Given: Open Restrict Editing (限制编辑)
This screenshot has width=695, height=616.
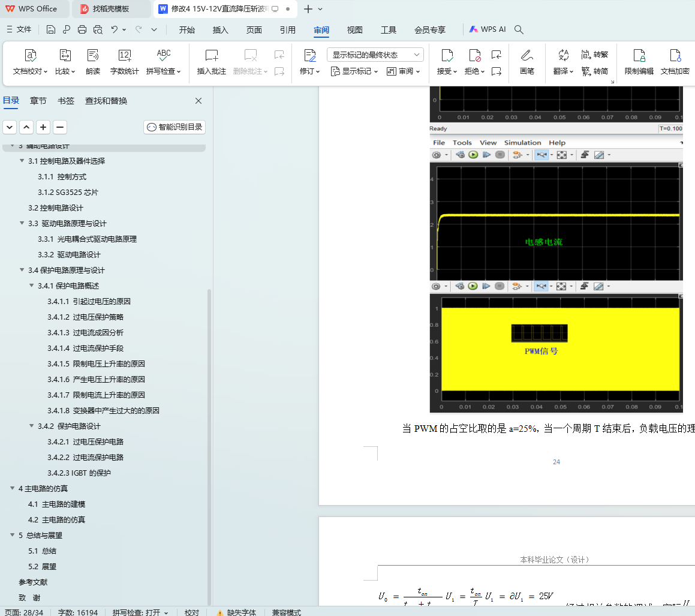Looking at the screenshot, I should [x=639, y=62].
